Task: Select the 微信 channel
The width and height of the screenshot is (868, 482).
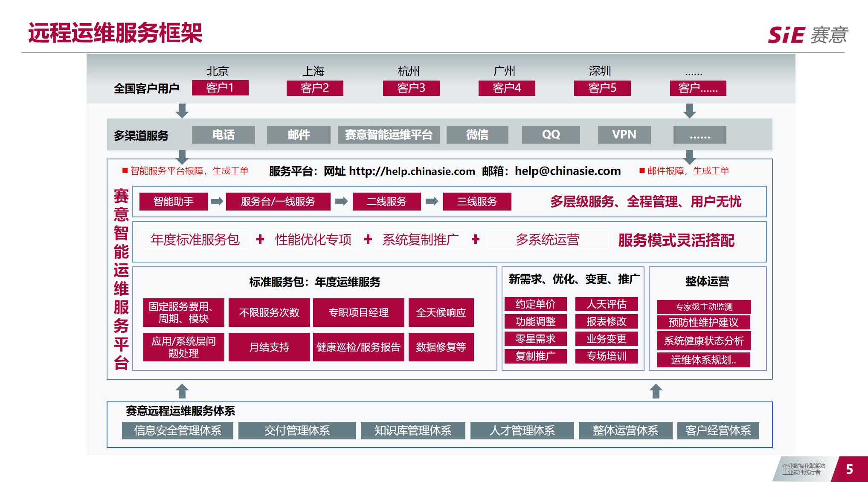Action: [477, 135]
